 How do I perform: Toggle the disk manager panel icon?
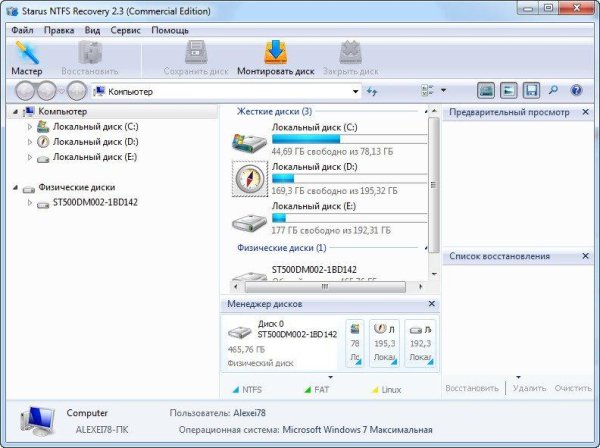pos(486,91)
